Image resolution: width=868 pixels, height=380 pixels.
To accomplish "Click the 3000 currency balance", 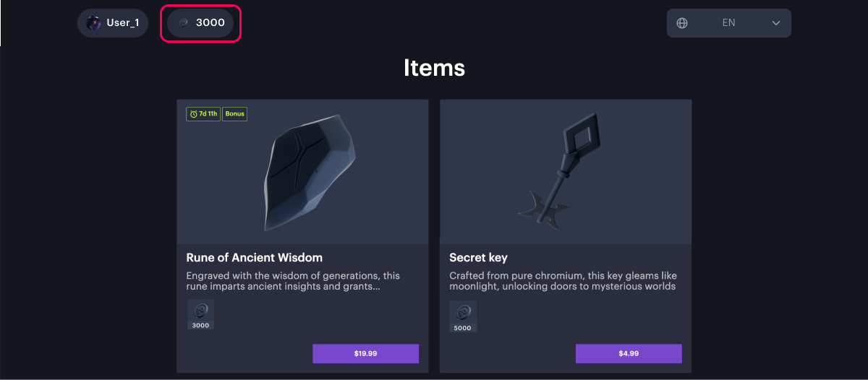I will 210,23.
